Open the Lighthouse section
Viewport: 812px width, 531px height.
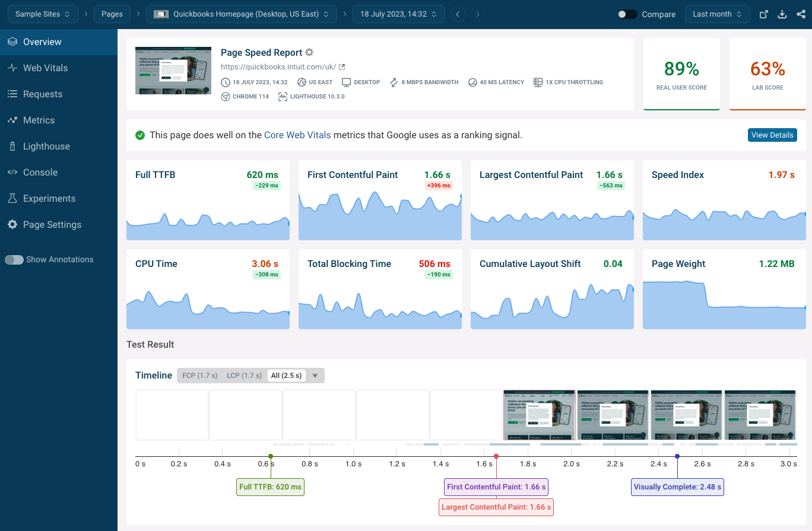(59, 147)
